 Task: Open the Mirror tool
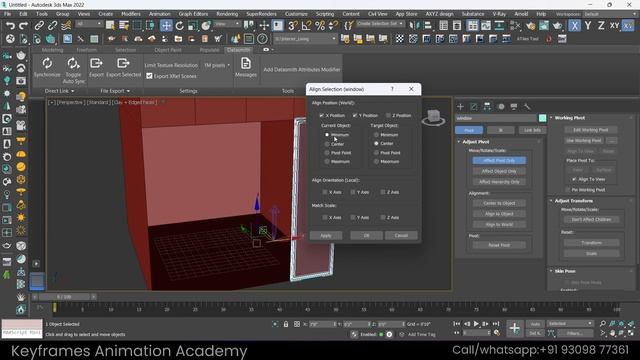pyautogui.click(x=414, y=26)
